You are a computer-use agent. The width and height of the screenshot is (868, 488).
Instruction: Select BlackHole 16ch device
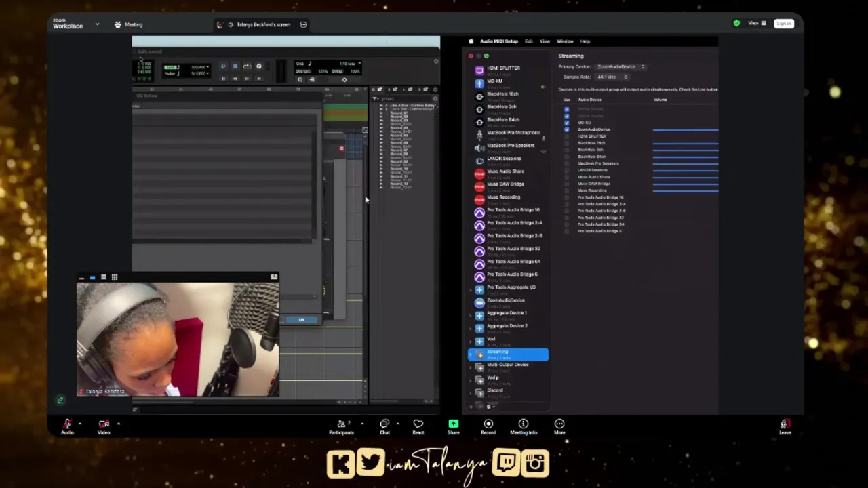(507, 96)
